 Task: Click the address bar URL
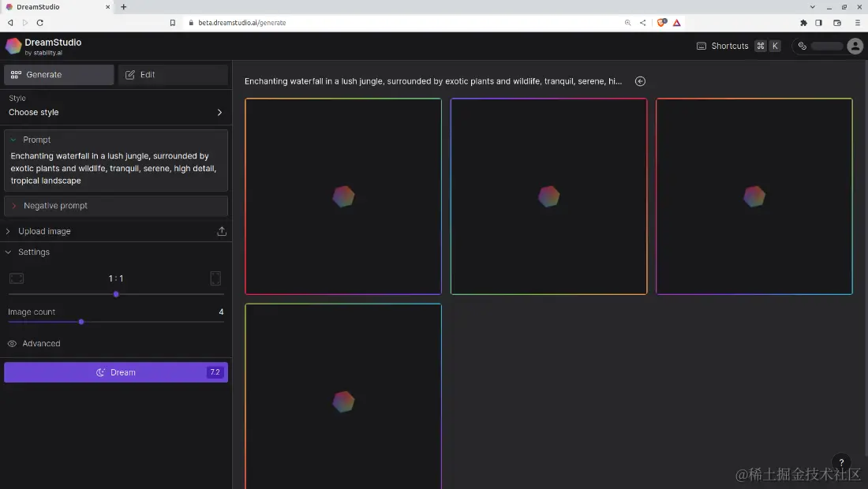click(x=242, y=23)
